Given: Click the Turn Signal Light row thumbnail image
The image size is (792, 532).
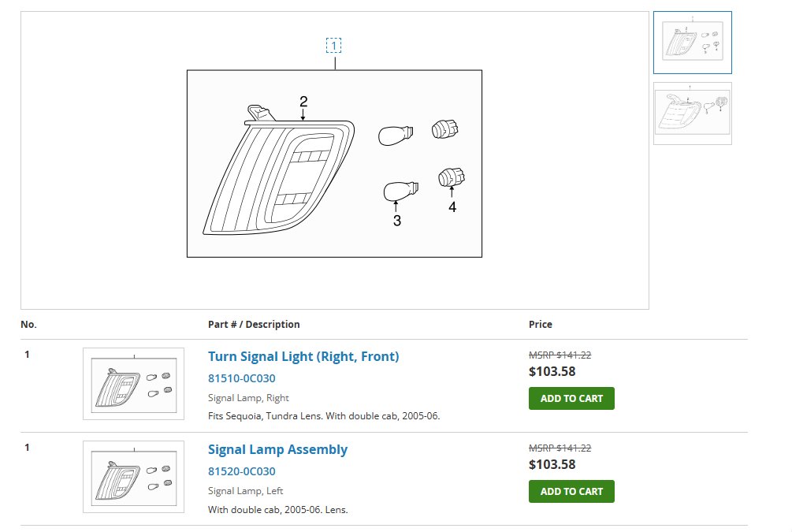Looking at the screenshot, I should coord(133,384).
